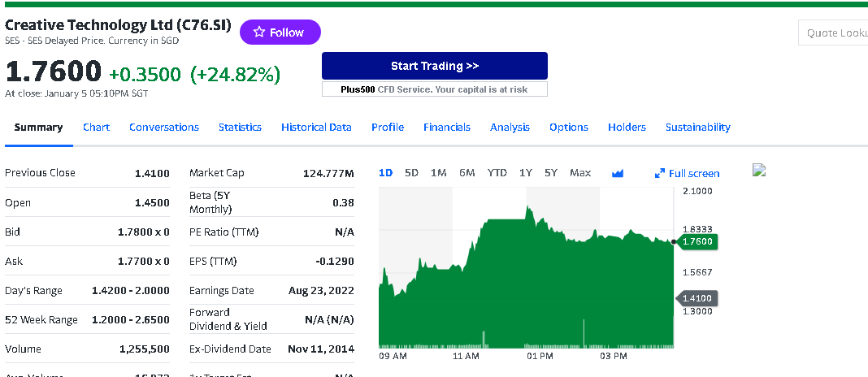Viewport: 868px width, 377px height.
Task: Click the Earnings Date value Aug 23, 2022
Action: click(x=321, y=291)
